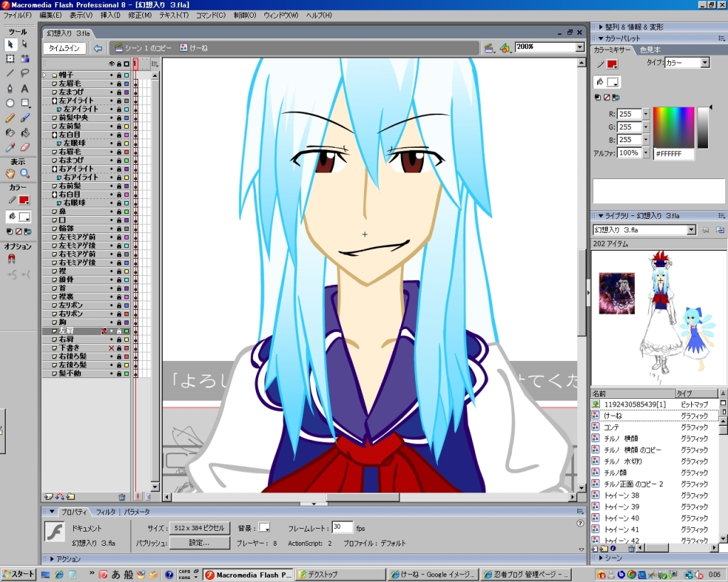
Task: Click the タイムライン button
Action: [x=65, y=48]
